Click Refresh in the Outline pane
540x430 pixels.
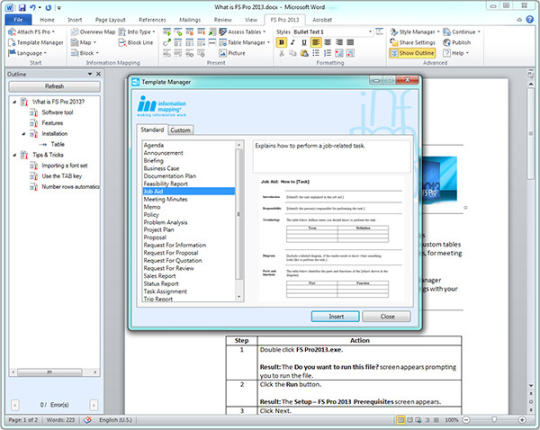54,86
